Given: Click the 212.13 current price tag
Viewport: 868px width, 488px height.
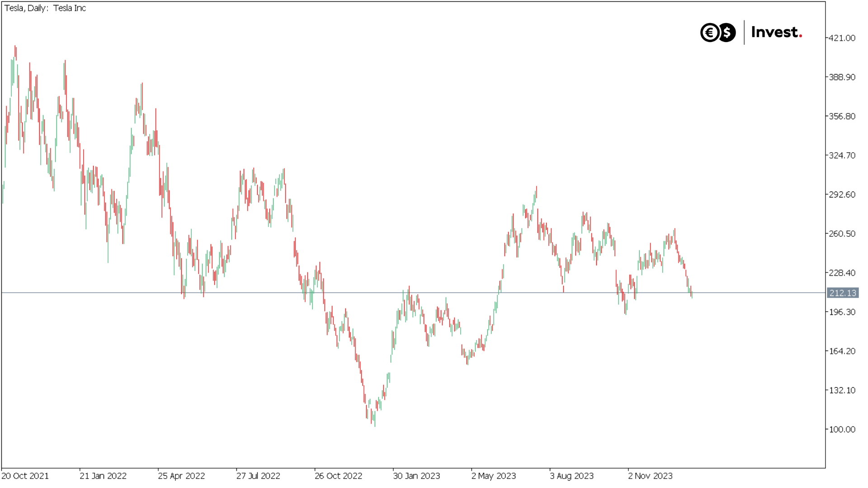Looking at the screenshot, I should pyautogui.click(x=843, y=293).
